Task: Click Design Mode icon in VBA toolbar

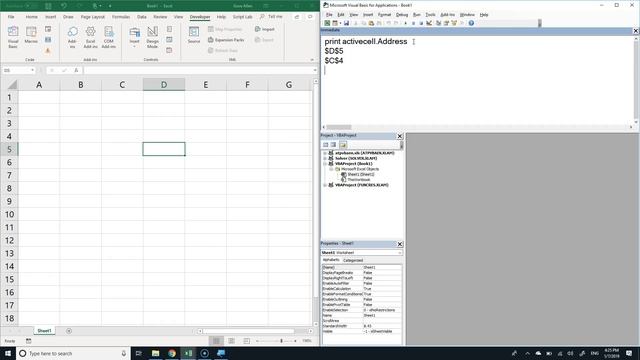Action: coord(429,23)
